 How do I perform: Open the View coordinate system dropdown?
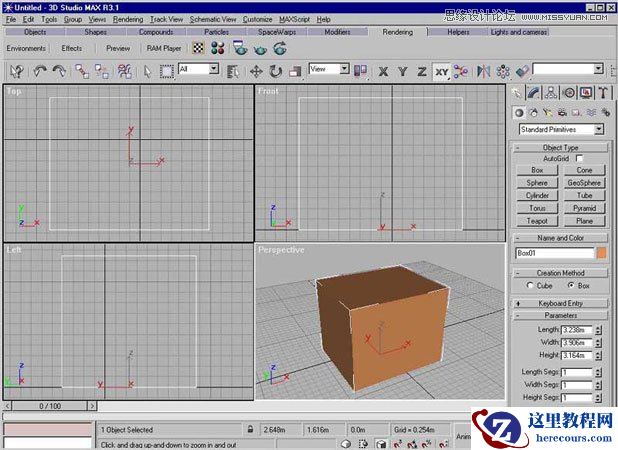(329, 69)
